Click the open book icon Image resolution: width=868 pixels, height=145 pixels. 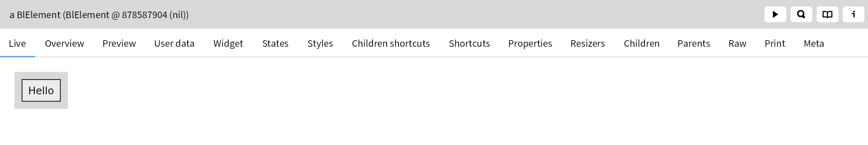[x=827, y=14]
